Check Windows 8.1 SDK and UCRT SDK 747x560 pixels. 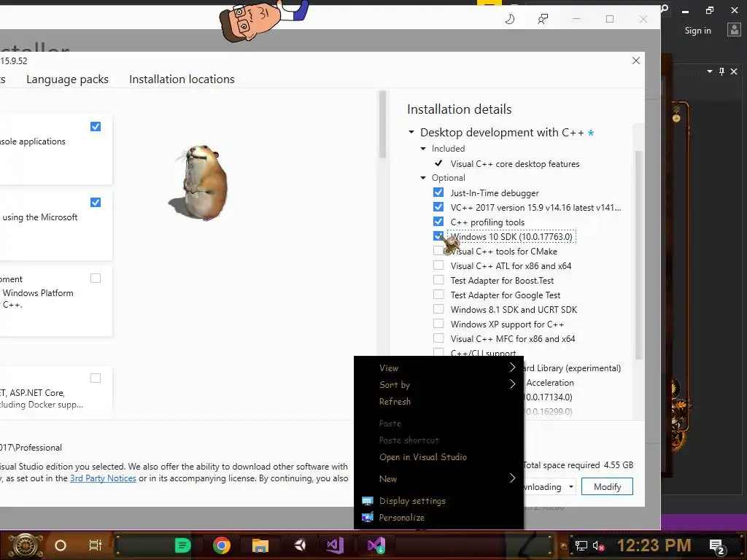pos(438,309)
